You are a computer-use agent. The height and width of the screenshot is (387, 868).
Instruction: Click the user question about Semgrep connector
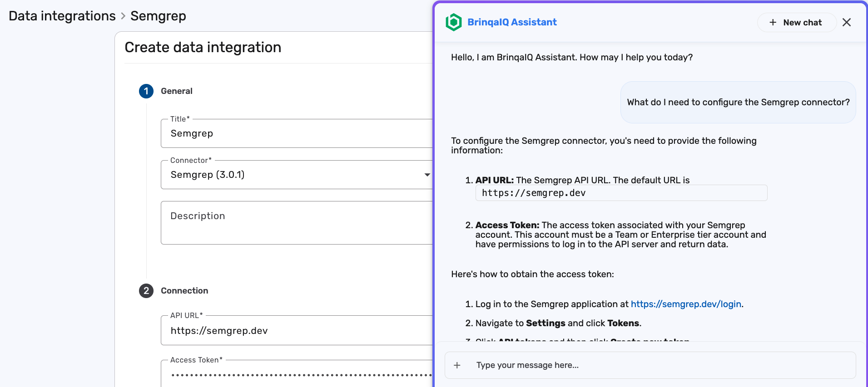coord(738,102)
